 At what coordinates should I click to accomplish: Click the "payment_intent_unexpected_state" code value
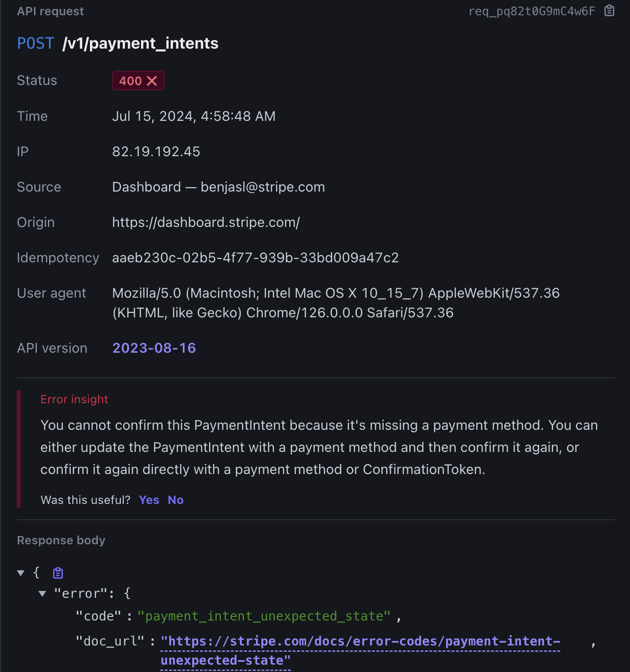click(x=264, y=616)
